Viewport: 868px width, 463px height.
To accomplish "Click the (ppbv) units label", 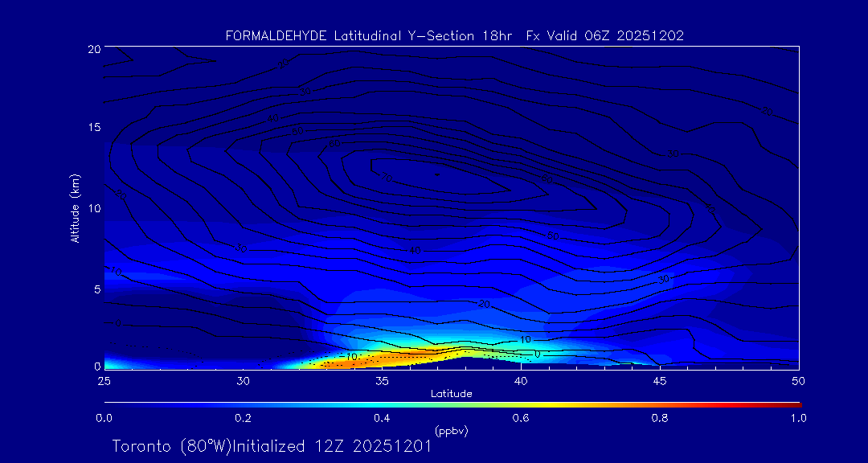I will (x=451, y=431).
